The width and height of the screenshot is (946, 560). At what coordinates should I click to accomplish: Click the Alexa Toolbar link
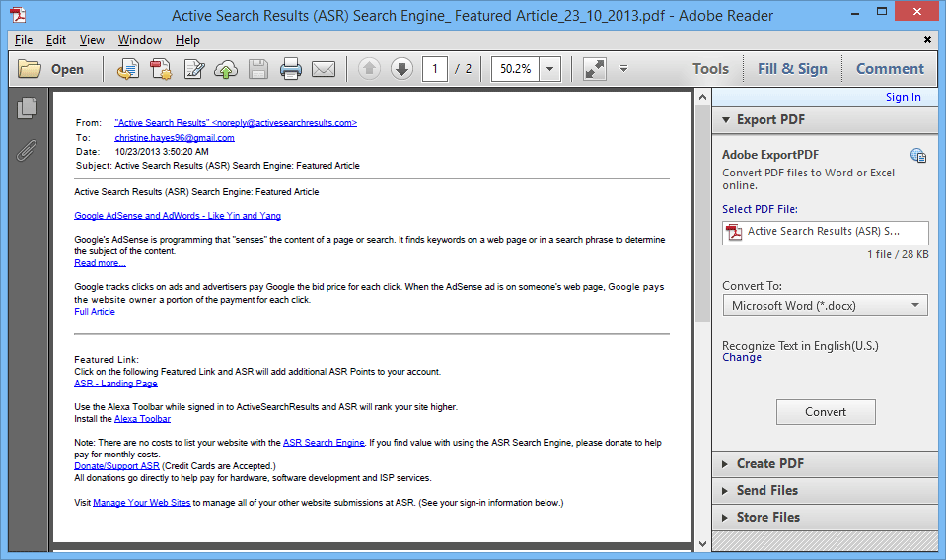(142, 419)
